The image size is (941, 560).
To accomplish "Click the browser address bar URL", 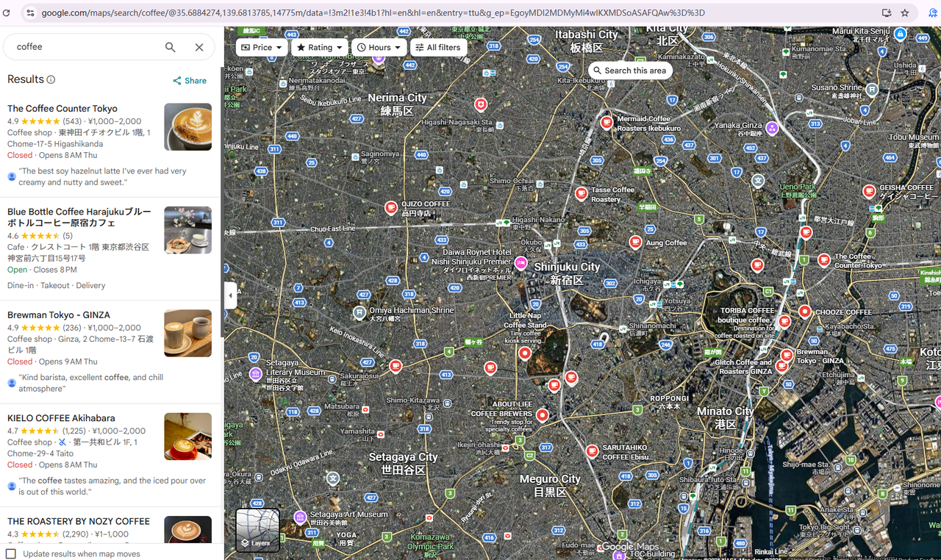I will 373,12.
